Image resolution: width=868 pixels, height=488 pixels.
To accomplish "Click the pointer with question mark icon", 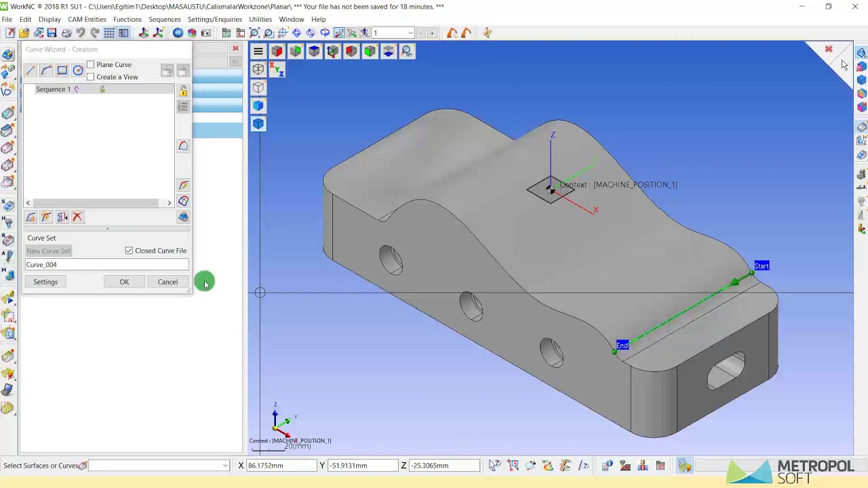I will click(494, 465).
